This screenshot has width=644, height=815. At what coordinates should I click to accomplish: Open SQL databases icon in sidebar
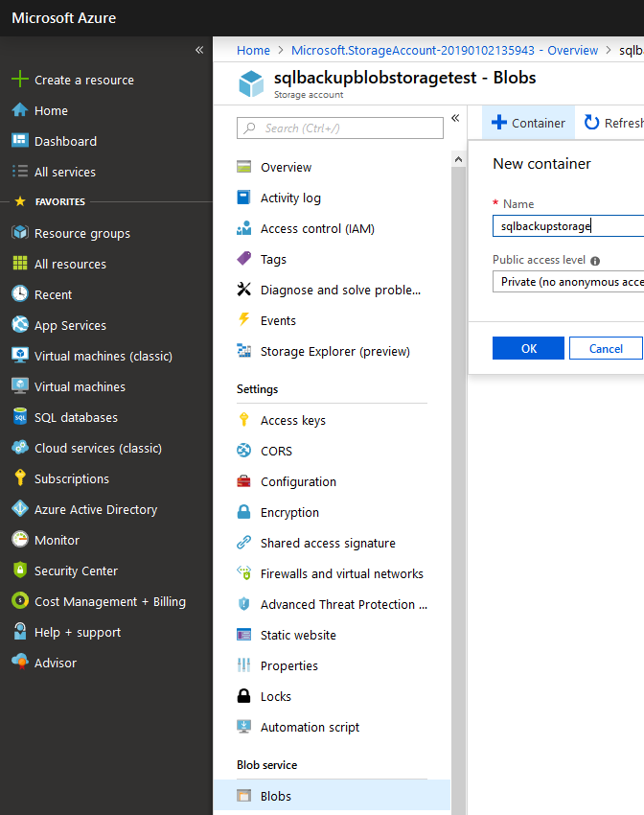pyautogui.click(x=19, y=417)
